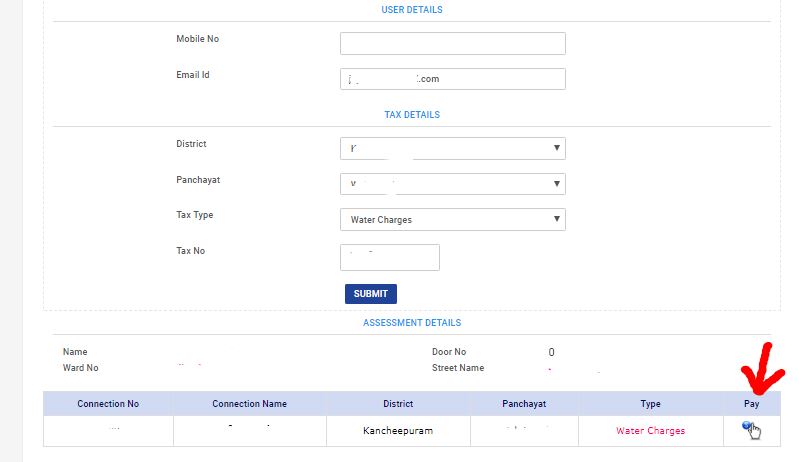This screenshot has height=462, width=799.
Task: Click the Water Charges link in the table
Action: pos(650,431)
